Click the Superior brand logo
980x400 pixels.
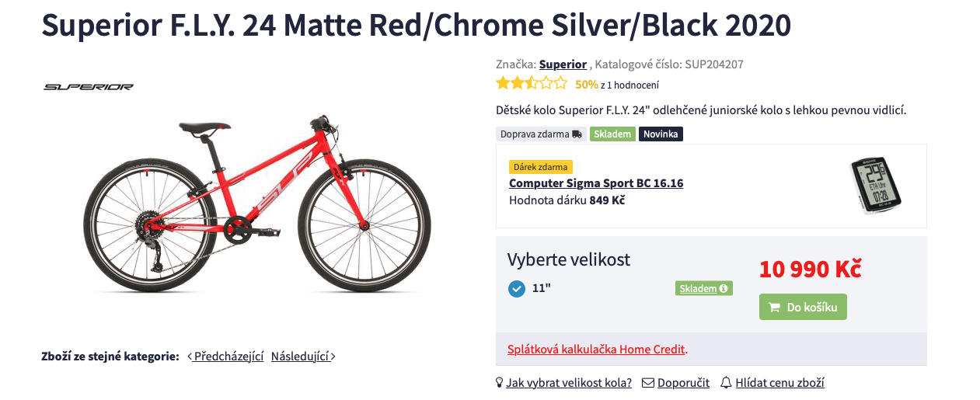[89, 87]
